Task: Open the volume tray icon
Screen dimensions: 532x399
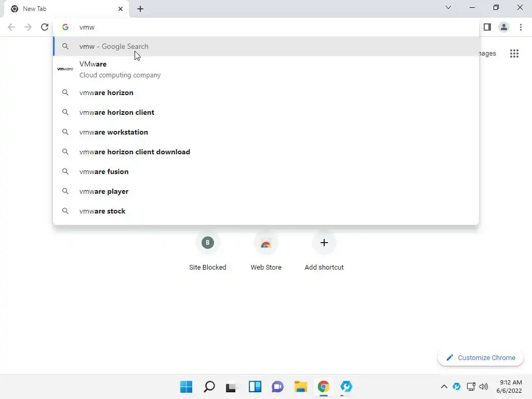Action: pyautogui.click(x=484, y=387)
